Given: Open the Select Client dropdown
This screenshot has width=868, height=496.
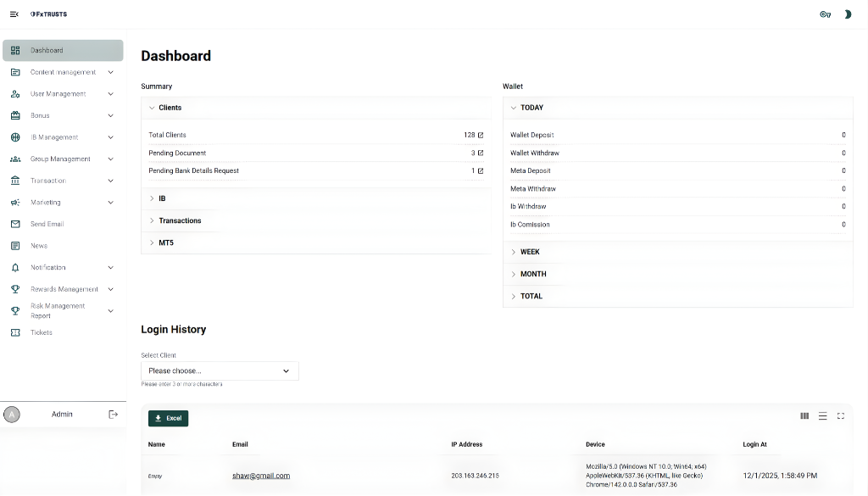Looking at the screenshot, I should [x=220, y=371].
